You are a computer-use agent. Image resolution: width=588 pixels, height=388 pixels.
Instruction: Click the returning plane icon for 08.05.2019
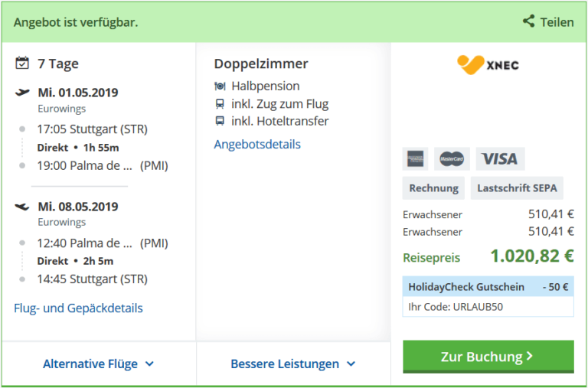click(x=21, y=206)
